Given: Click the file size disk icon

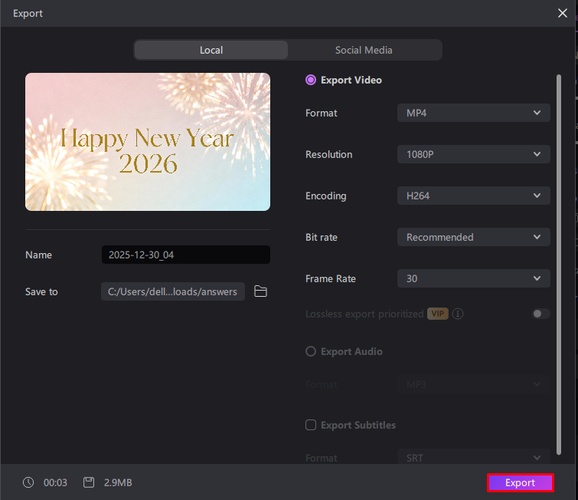Looking at the screenshot, I should [88, 482].
